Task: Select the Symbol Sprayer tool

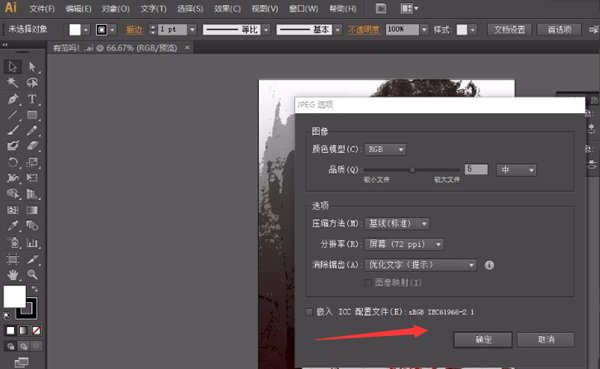Action: point(13,242)
